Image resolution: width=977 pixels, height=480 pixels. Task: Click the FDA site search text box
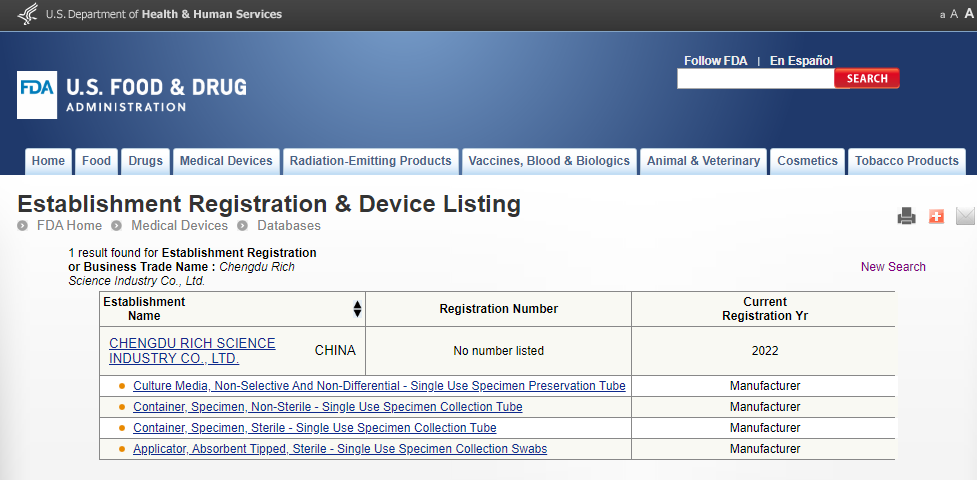755,79
